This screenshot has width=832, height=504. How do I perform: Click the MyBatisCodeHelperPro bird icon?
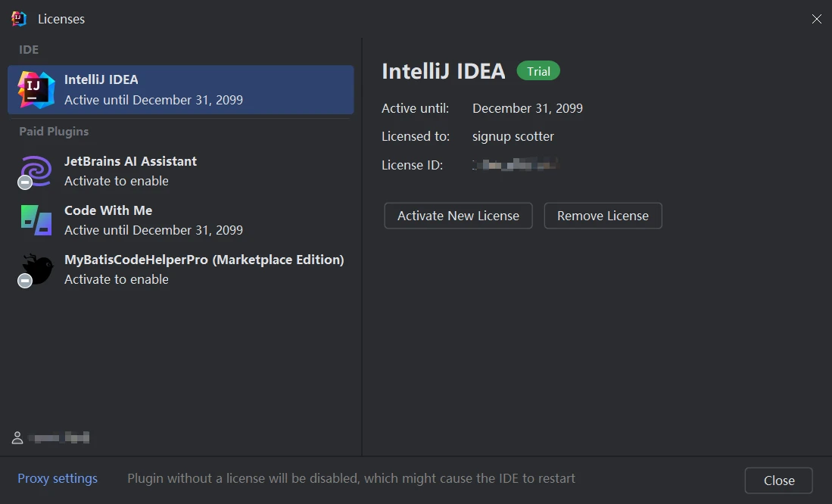(37, 269)
